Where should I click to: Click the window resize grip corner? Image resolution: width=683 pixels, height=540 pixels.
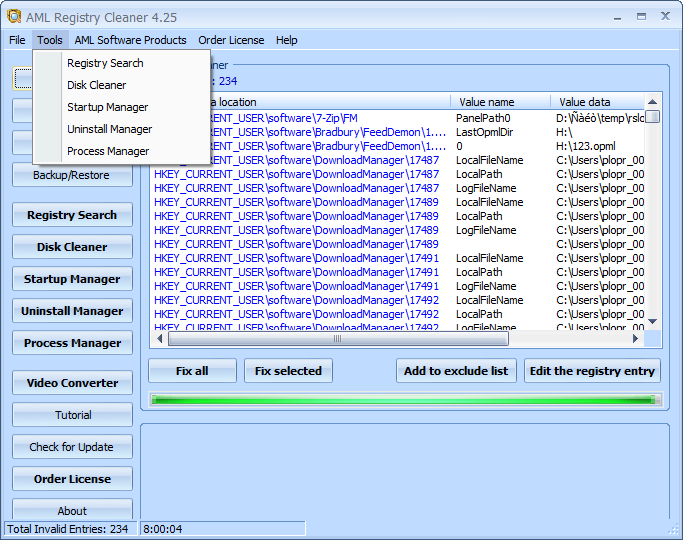tap(674, 530)
